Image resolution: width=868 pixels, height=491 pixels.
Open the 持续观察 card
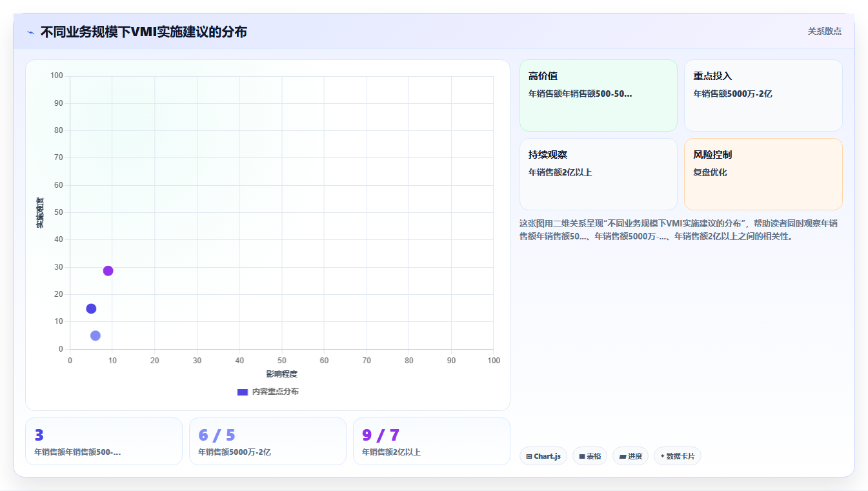(598, 174)
